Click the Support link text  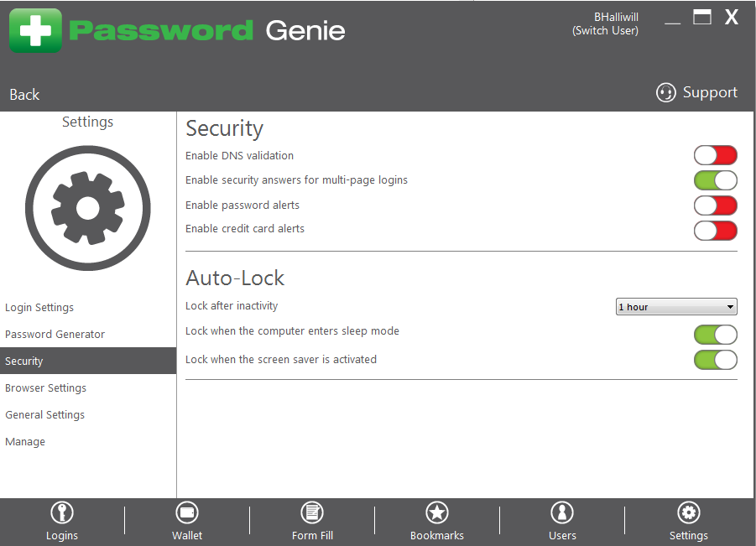tap(710, 92)
